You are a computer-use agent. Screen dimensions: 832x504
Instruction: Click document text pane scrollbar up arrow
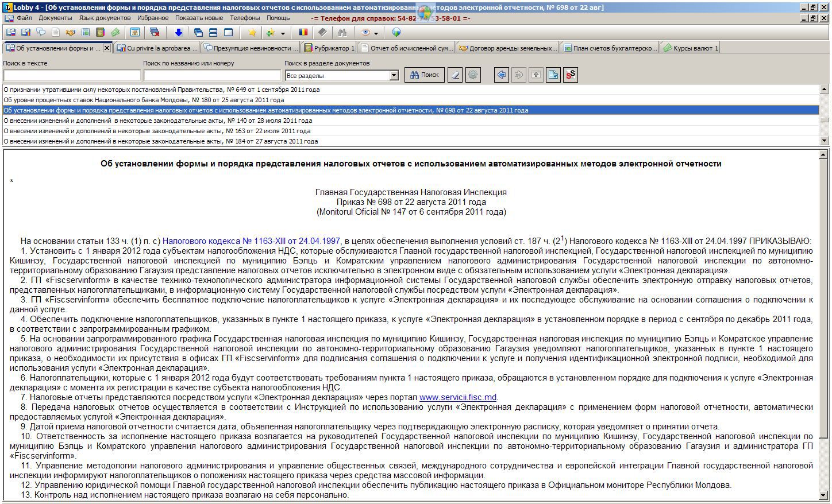823,155
